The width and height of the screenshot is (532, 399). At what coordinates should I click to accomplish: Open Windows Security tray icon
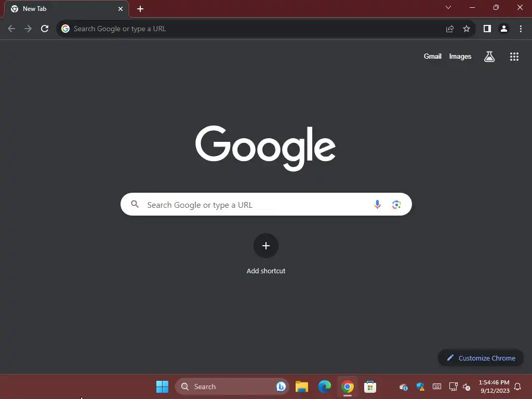click(x=420, y=387)
